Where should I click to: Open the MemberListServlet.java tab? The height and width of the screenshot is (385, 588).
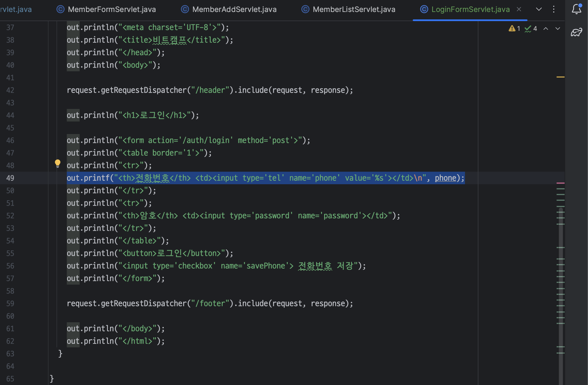pos(354,9)
